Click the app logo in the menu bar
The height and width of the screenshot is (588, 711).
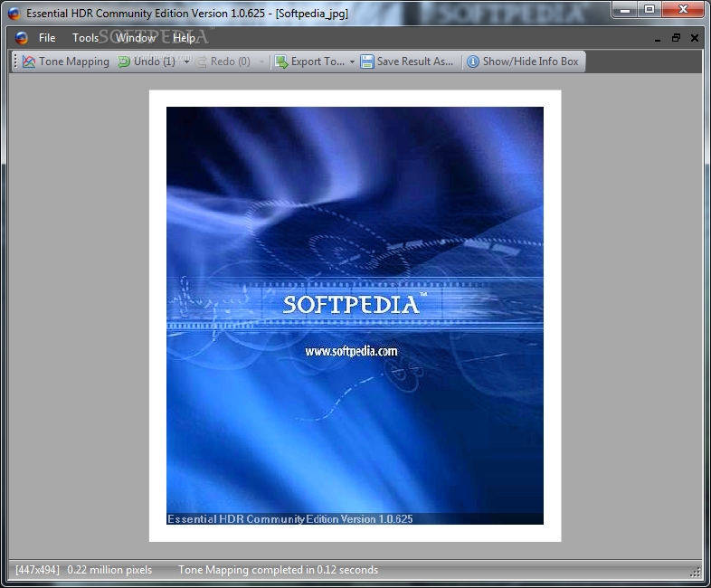(22, 38)
